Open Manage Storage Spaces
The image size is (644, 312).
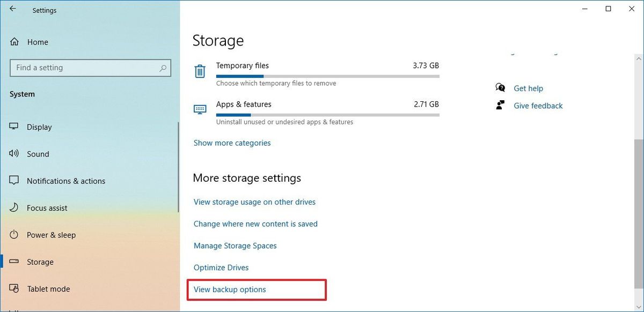235,246
